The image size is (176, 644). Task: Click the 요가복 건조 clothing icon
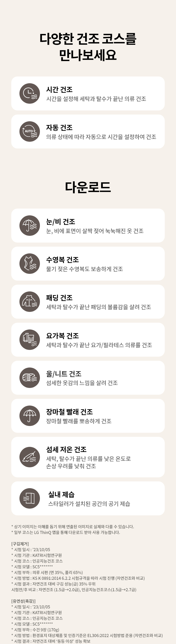[29, 339]
